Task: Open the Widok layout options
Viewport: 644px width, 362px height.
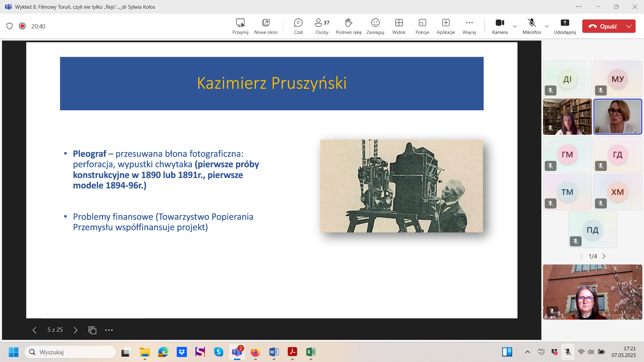Action: 398,26
